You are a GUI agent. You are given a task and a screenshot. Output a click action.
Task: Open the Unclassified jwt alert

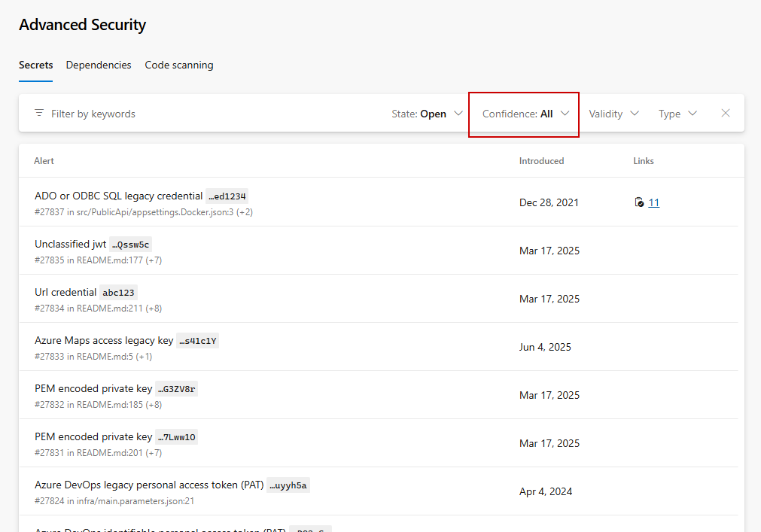pyautogui.click(x=70, y=245)
